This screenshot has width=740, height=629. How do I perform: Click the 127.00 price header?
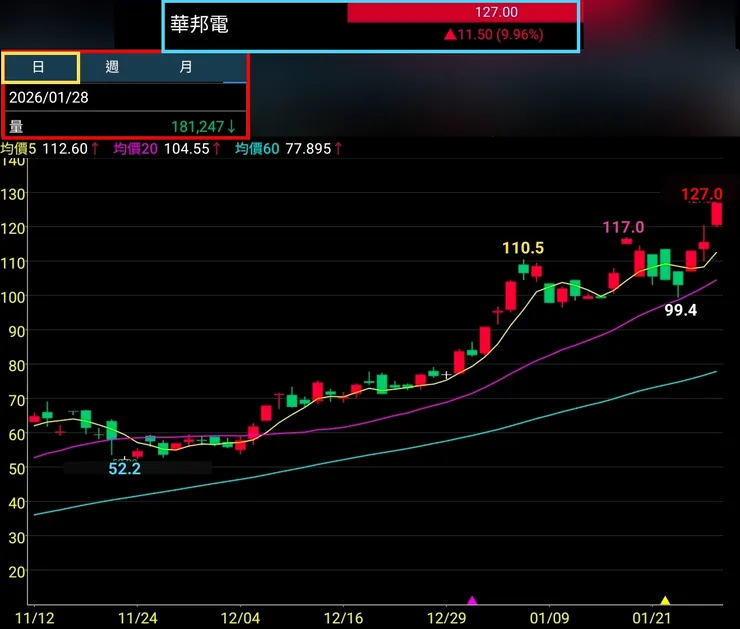click(496, 12)
